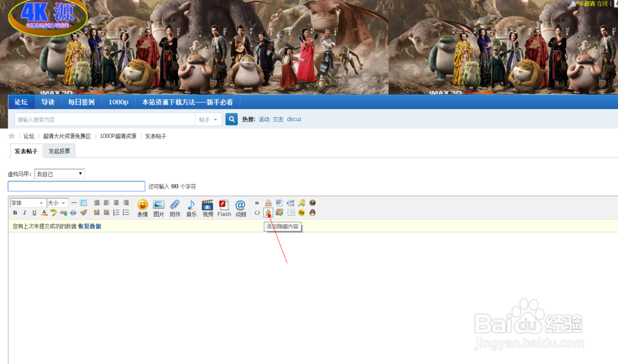Click the pictures icon with green arrow
This screenshot has width=618, height=364.
point(279,213)
